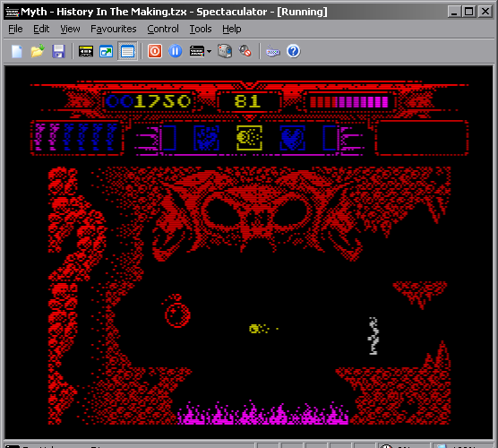Click the timer value 81
The width and height of the screenshot is (498, 448).
[x=247, y=101]
